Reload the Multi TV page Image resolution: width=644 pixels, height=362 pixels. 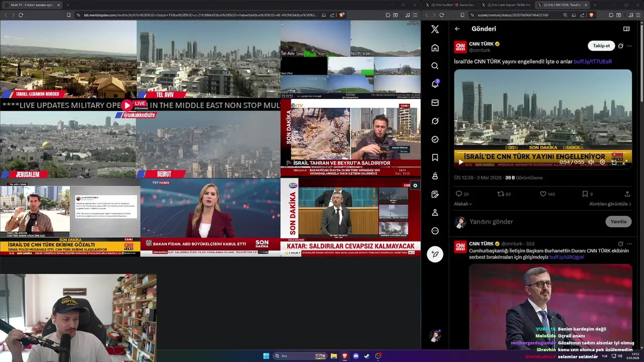tap(21, 15)
